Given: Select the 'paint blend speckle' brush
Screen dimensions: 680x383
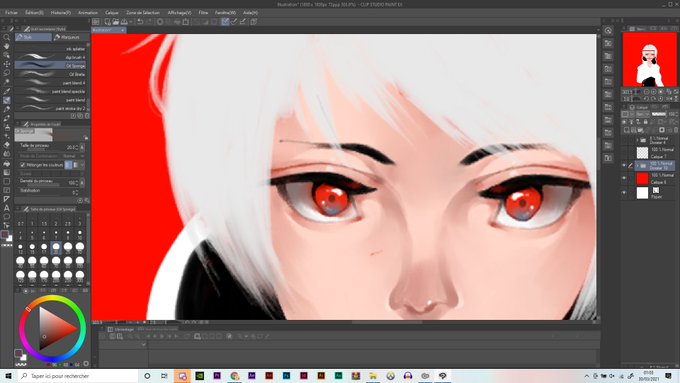Looking at the screenshot, I should [x=50, y=92].
